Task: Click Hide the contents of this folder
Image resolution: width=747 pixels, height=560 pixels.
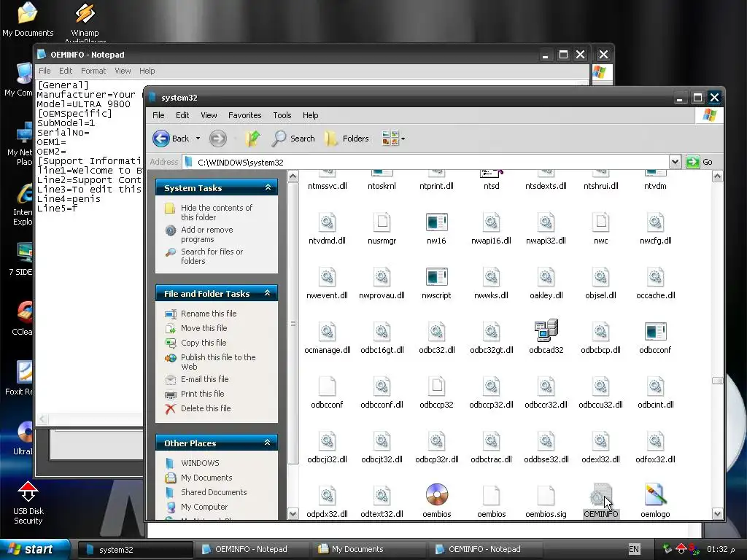Action: [216, 212]
